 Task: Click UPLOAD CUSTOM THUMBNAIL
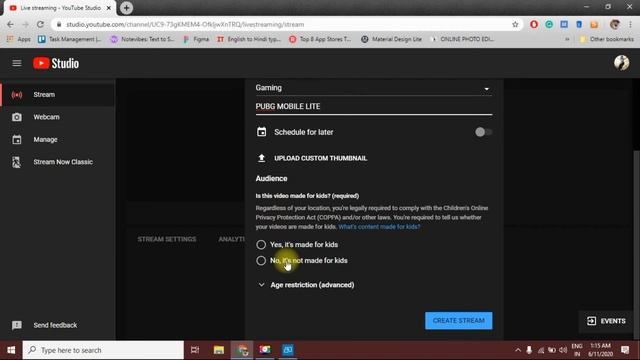320,158
